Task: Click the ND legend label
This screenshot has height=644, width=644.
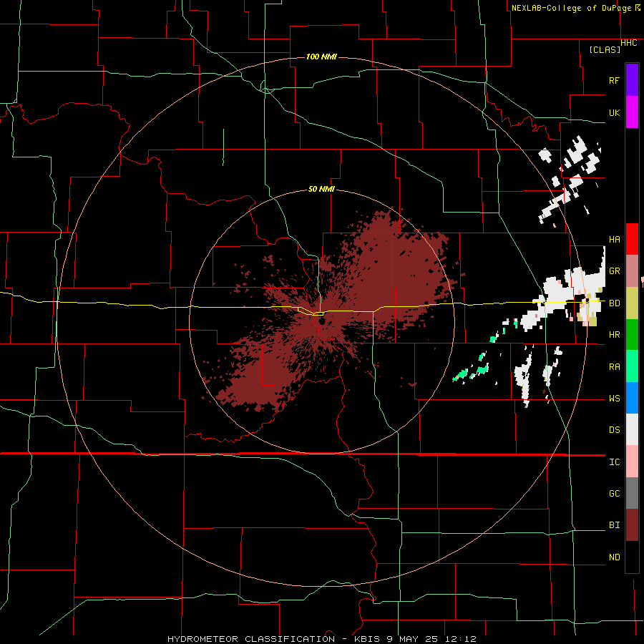Action: click(614, 557)
